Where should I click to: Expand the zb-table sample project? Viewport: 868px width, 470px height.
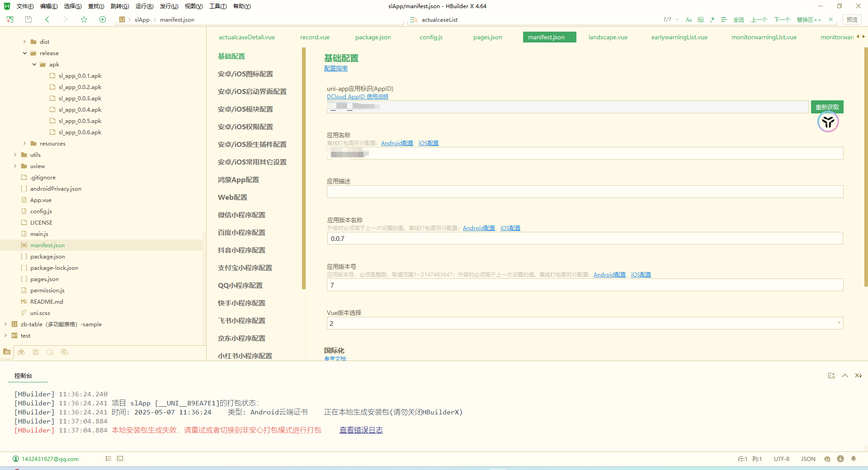[x=5, y=324]
